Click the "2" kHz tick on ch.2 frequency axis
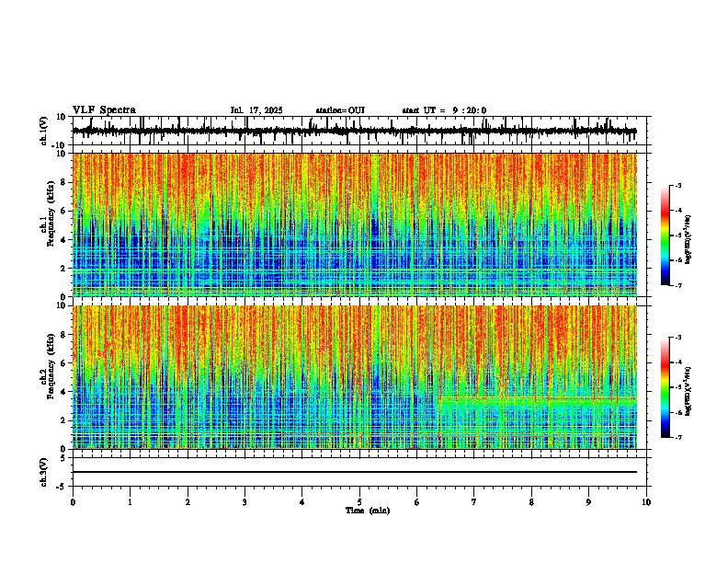The image size is (728, 563). 63,420
